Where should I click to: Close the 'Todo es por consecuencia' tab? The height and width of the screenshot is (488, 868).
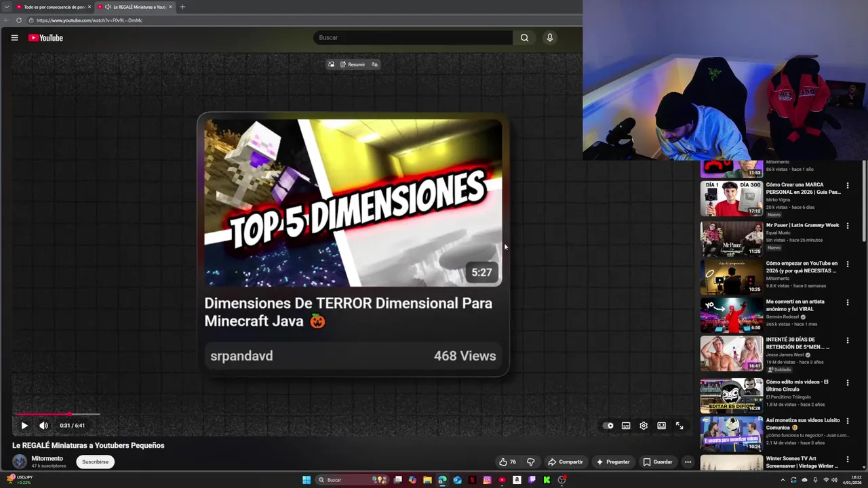(x=89, y=7)
